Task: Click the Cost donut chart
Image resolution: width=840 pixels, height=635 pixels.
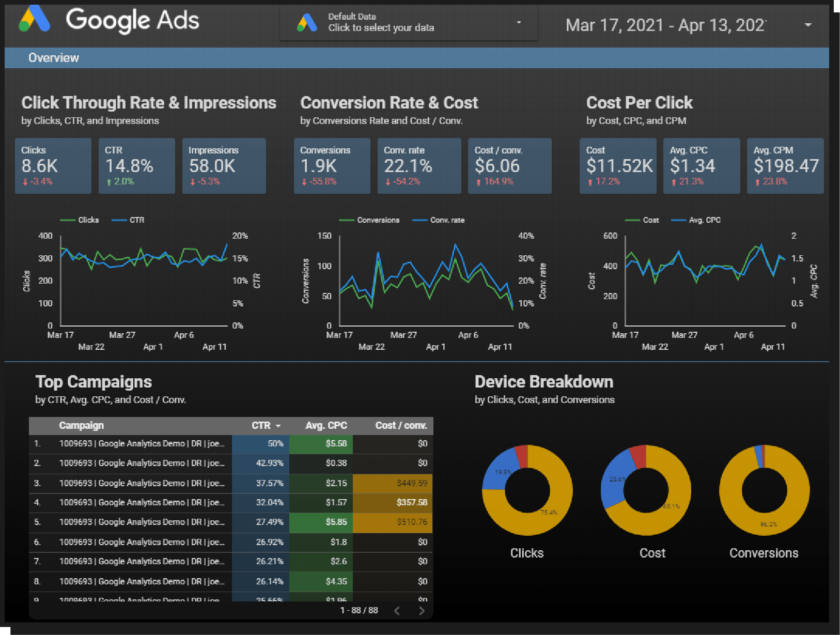Action: [x=646, y=490]
